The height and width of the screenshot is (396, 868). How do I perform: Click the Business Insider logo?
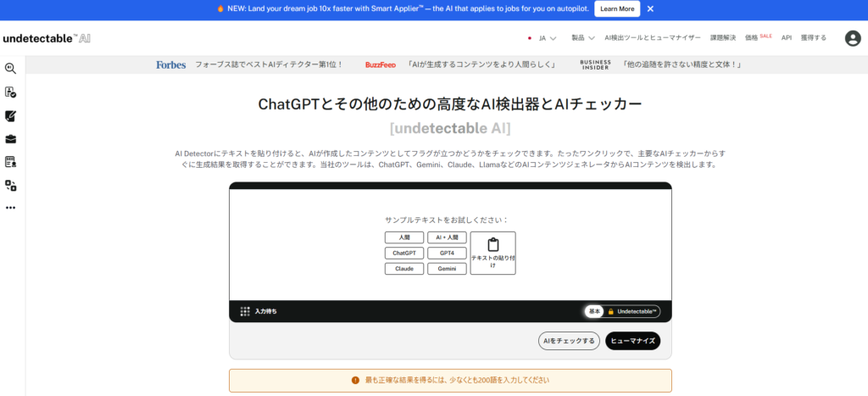pos(595,64)
